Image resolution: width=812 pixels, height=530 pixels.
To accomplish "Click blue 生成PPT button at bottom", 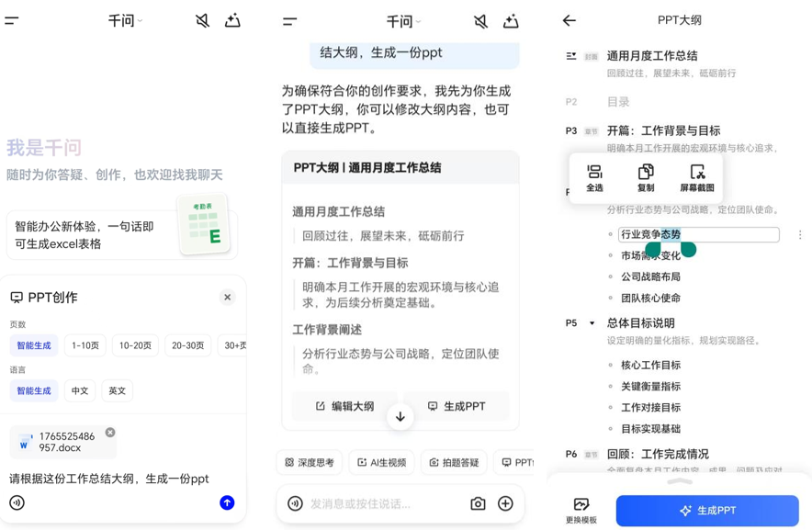I will click(707, 511).
